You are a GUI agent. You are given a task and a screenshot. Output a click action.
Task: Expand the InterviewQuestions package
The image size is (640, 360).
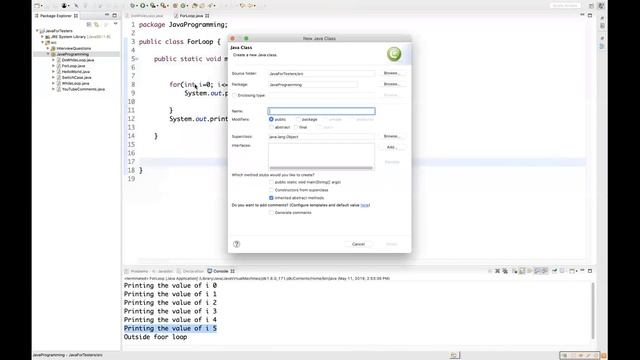pyautogui.click(x=48, y=48)
